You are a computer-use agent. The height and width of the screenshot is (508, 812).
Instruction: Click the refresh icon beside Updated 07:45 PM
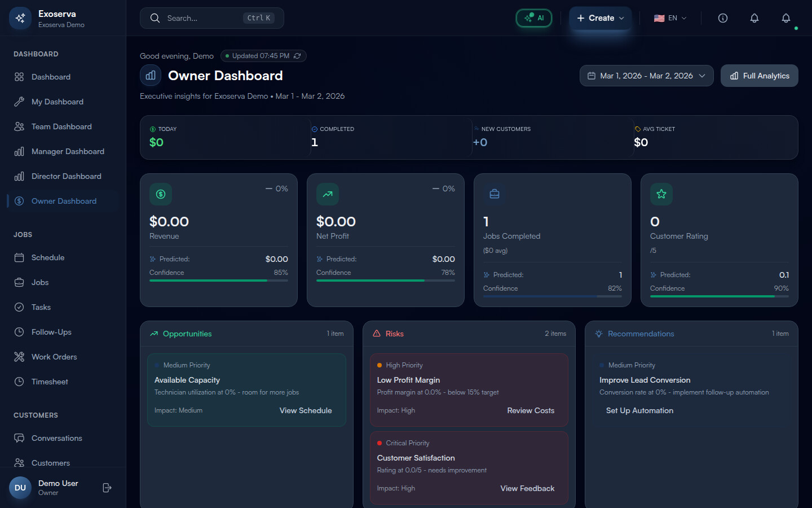click(297, 56)
